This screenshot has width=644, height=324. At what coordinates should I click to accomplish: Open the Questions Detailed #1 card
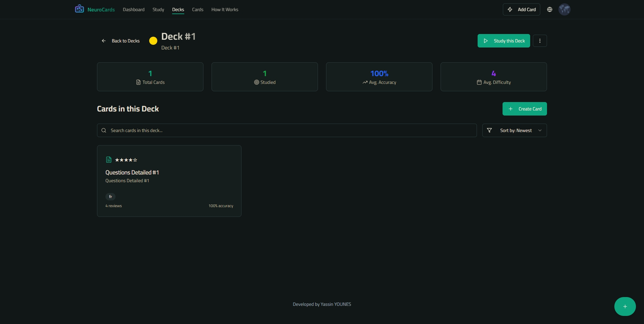tap(169, 181)
